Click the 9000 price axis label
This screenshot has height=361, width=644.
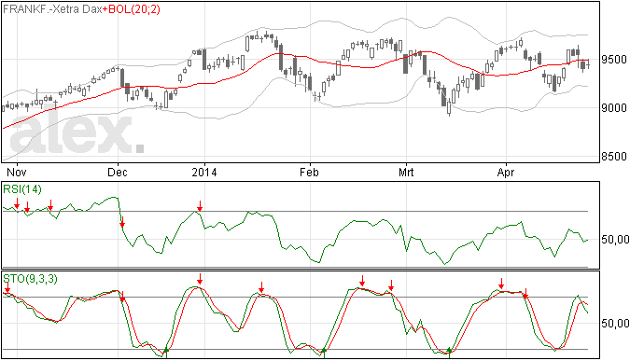(614, 108)
